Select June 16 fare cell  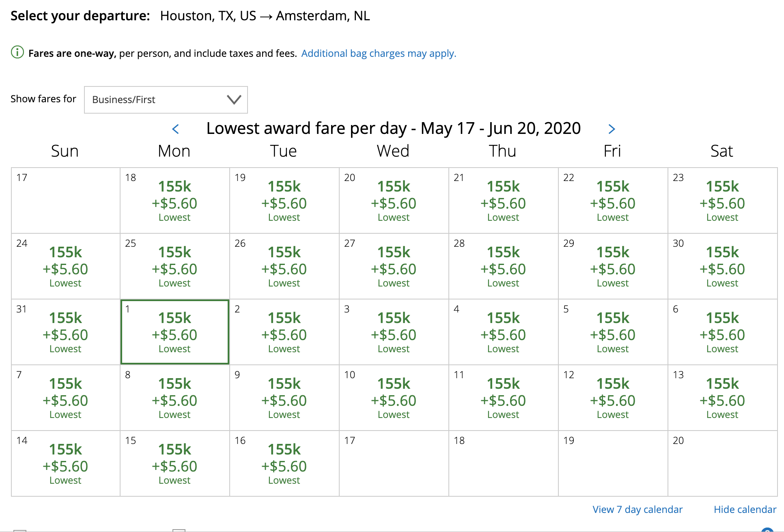pos(284,464)
